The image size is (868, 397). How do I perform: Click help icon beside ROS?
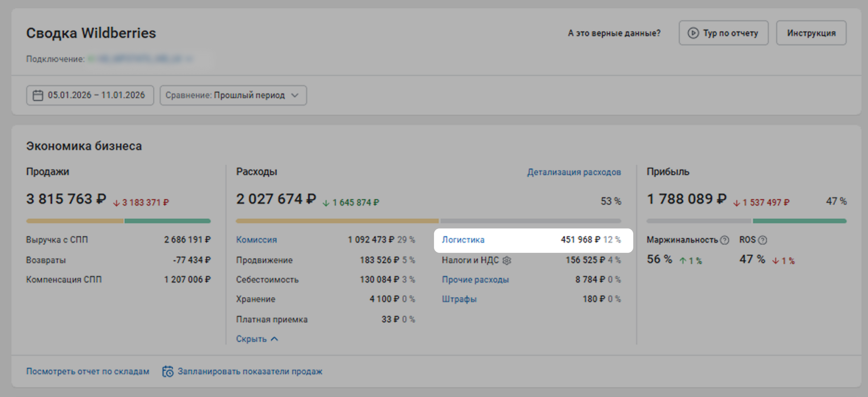click(x=762, y=240)
